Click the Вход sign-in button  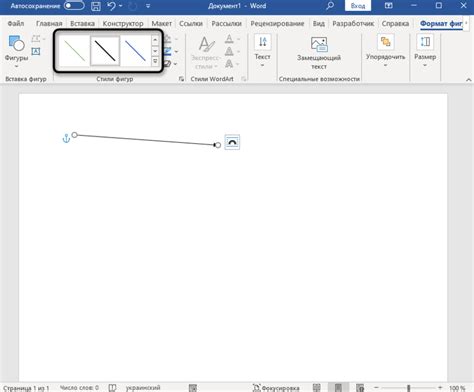pos(358,6)
